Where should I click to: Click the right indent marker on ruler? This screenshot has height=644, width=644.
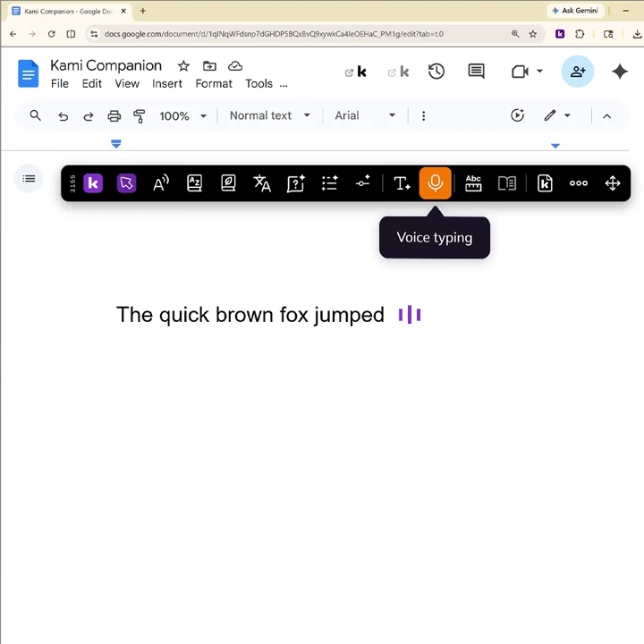555,146
